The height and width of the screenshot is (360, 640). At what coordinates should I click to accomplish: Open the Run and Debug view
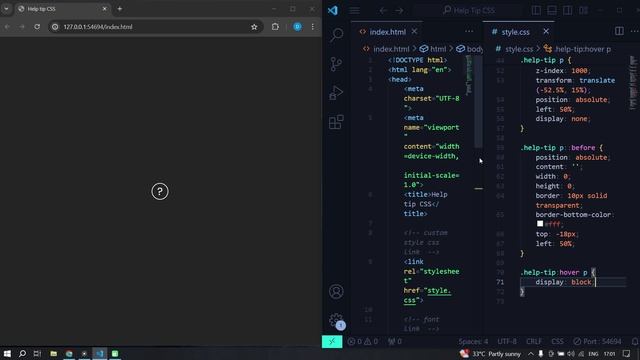pos(336,93)
